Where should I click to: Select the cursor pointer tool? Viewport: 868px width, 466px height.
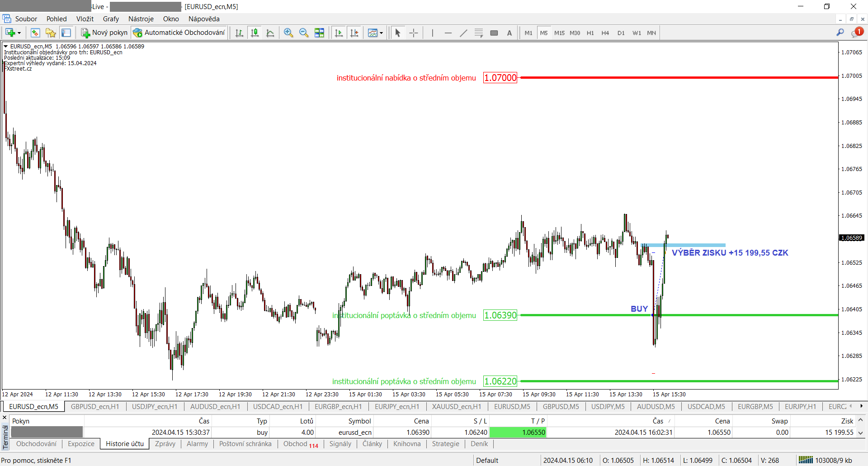coord(398,33)
